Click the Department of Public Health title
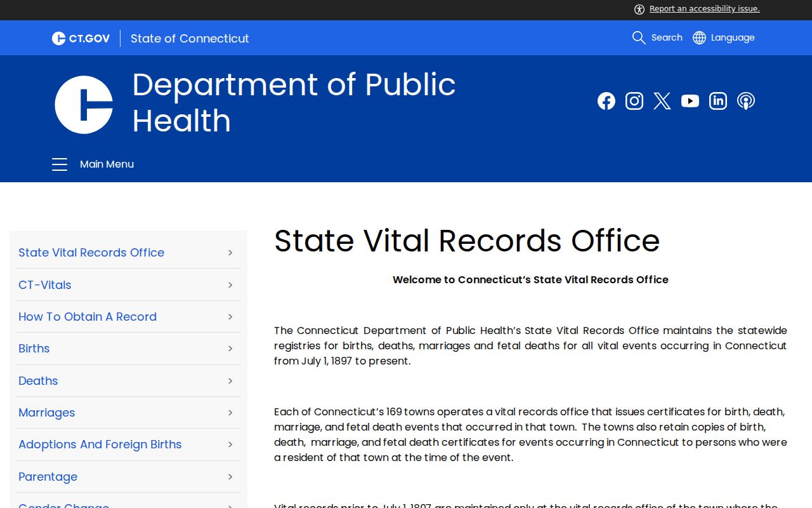 pyautogui.click(x=294, y=102)
